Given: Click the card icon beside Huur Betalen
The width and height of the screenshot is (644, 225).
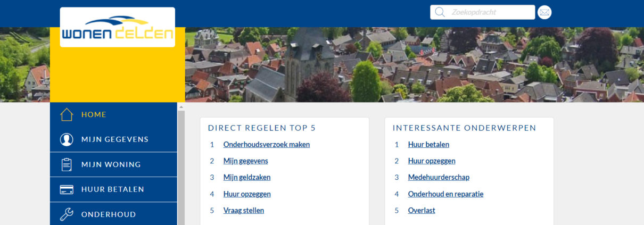Looking at the screenshot, I should pos(67,189).
